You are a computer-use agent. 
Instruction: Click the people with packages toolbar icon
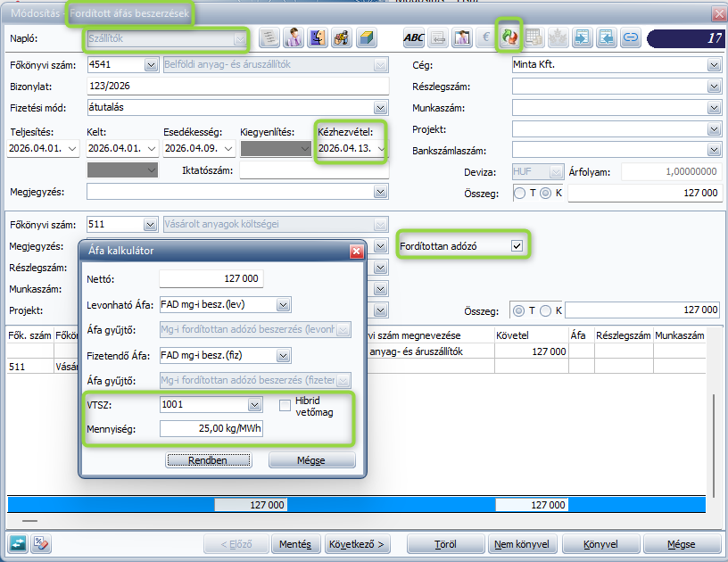[x=342, y=37]
